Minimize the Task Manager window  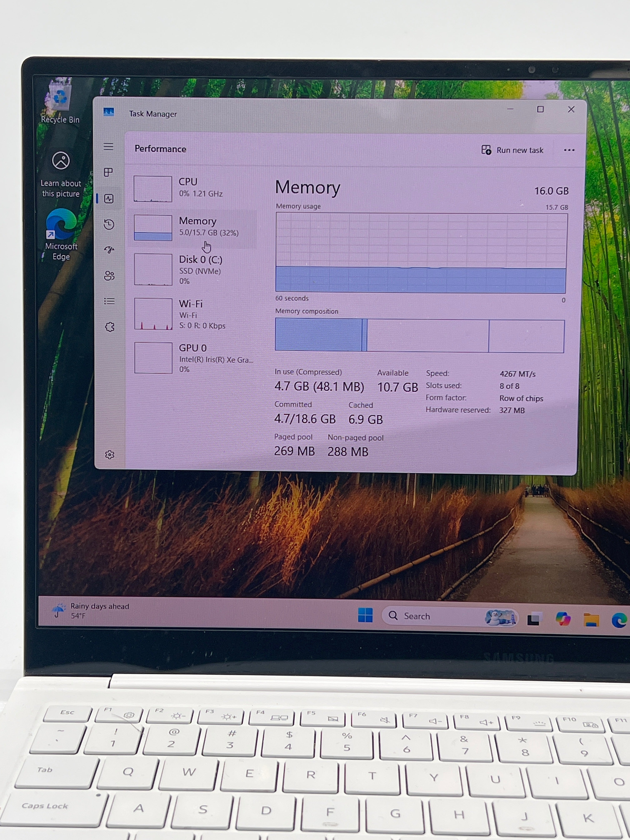click(510, 109)
